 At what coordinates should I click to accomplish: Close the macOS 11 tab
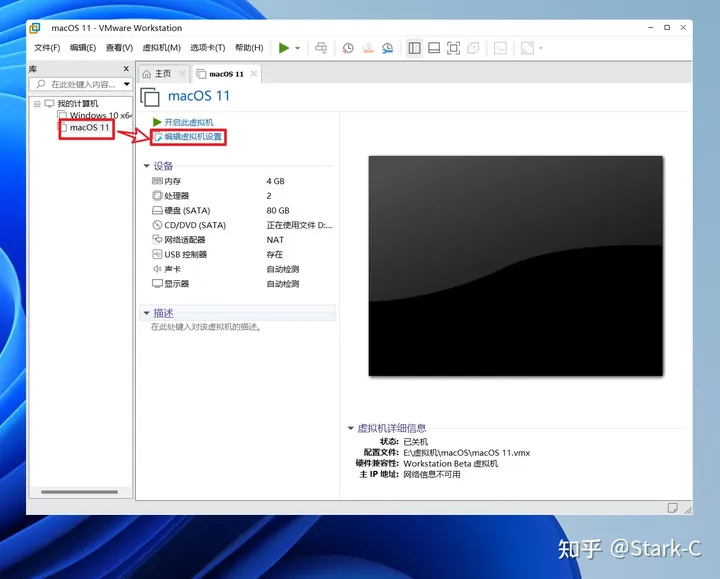[253, 74]
